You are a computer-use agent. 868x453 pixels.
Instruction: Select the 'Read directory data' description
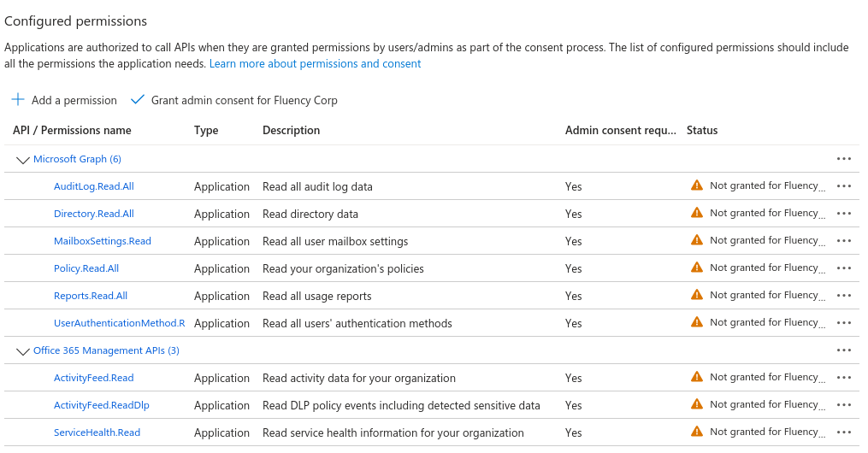[x=310, y=214]
